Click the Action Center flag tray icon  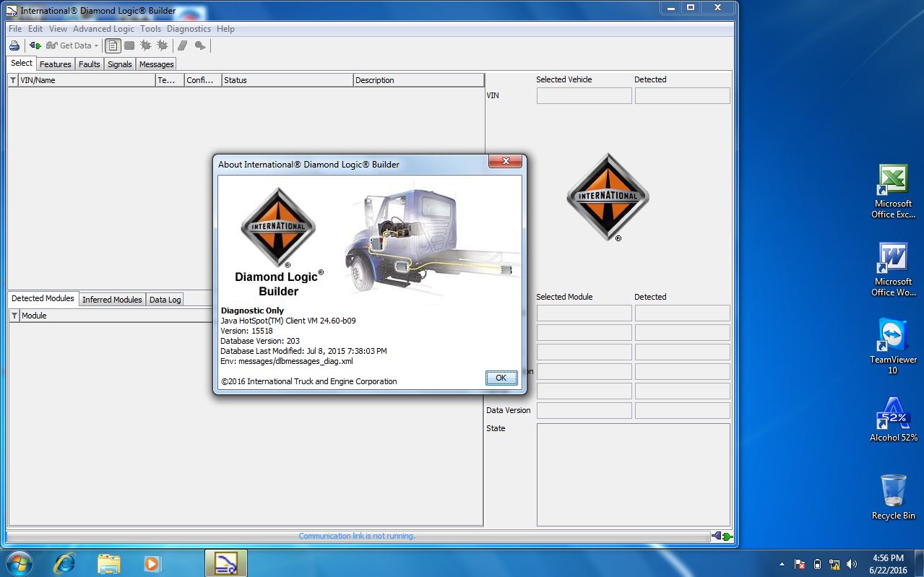point(800,564)
